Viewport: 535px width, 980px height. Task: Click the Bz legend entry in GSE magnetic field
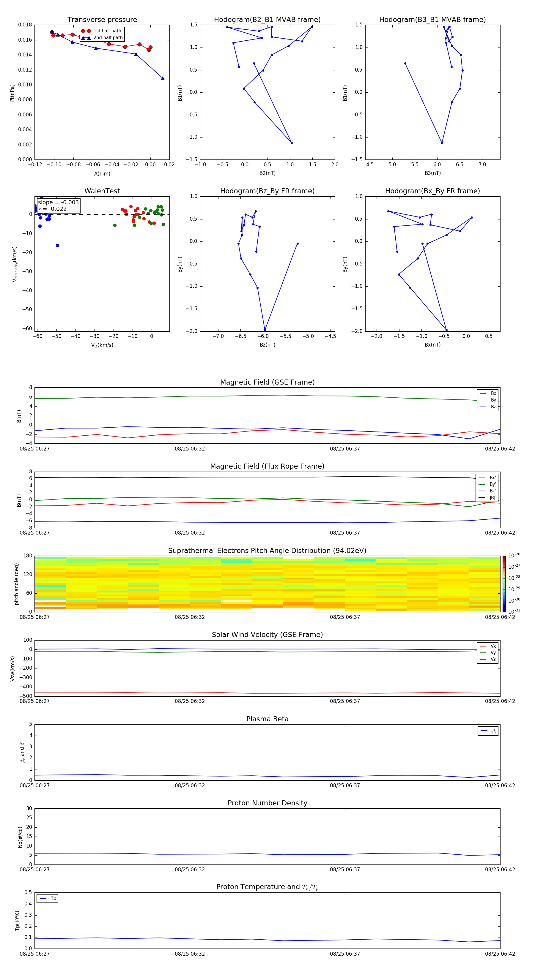[488, 407]
